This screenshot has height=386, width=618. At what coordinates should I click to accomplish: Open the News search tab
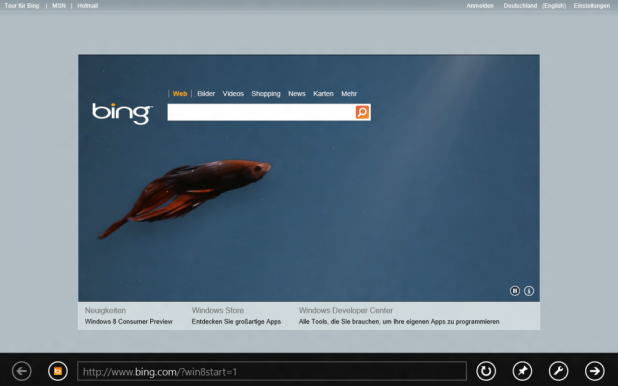tap(297, 94)
